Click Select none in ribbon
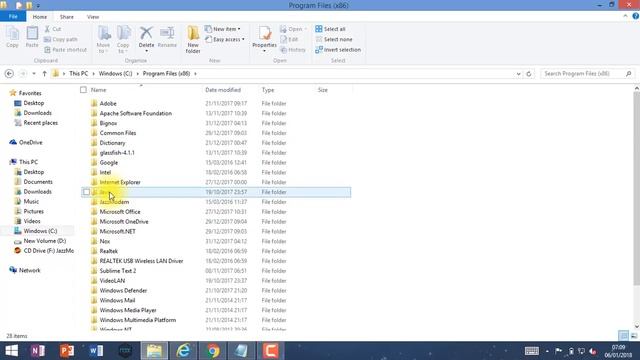 click(x=334, y=40)
